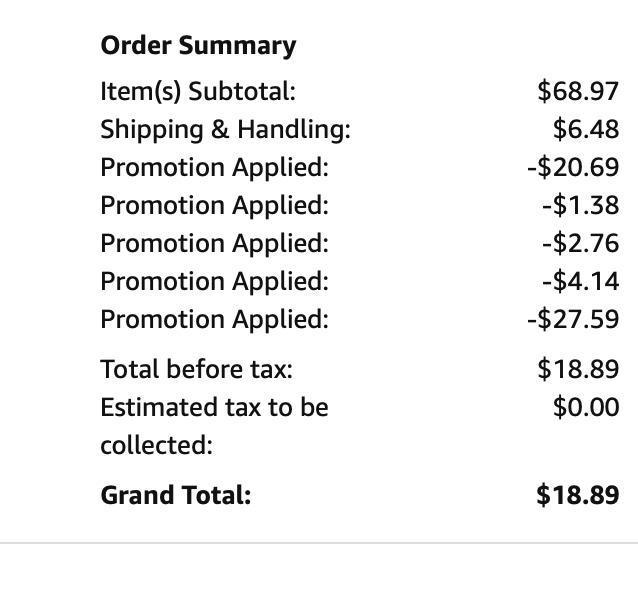Click the $68.97 subtotal amount

tap(578, 91)
